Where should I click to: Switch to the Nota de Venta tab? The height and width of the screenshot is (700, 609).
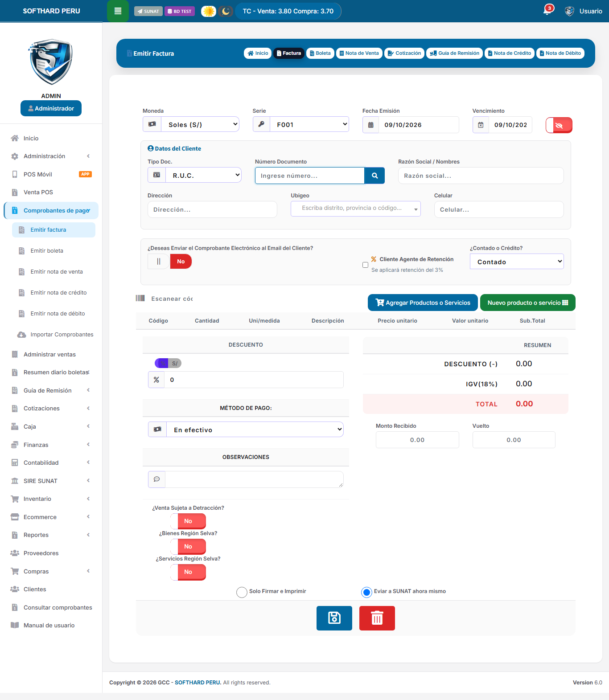click(x=359, y=53)
